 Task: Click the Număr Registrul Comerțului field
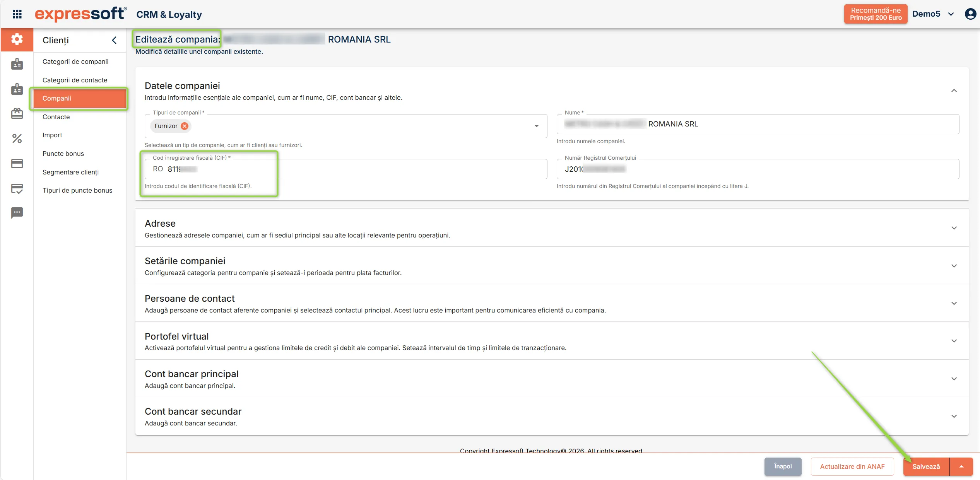click(x=758, y=169)
